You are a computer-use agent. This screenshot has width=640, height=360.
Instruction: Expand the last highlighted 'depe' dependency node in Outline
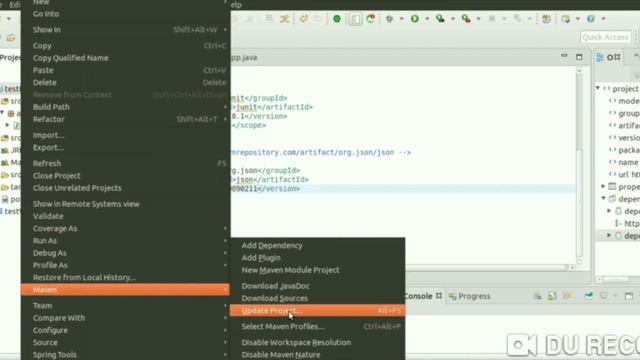[609, 236]
